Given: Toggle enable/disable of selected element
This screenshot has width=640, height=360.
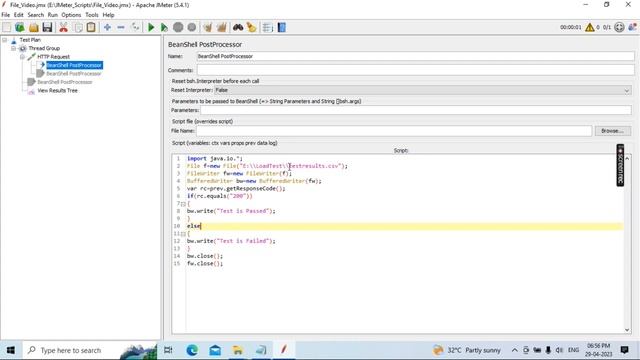Looking at the screenshot, I should coord(135,27).
